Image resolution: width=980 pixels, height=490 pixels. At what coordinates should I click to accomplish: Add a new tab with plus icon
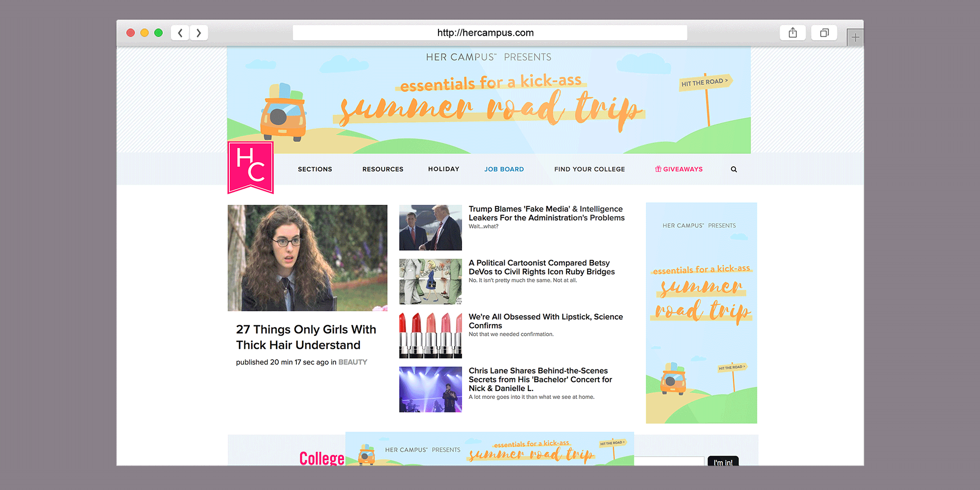pos(855,37)
